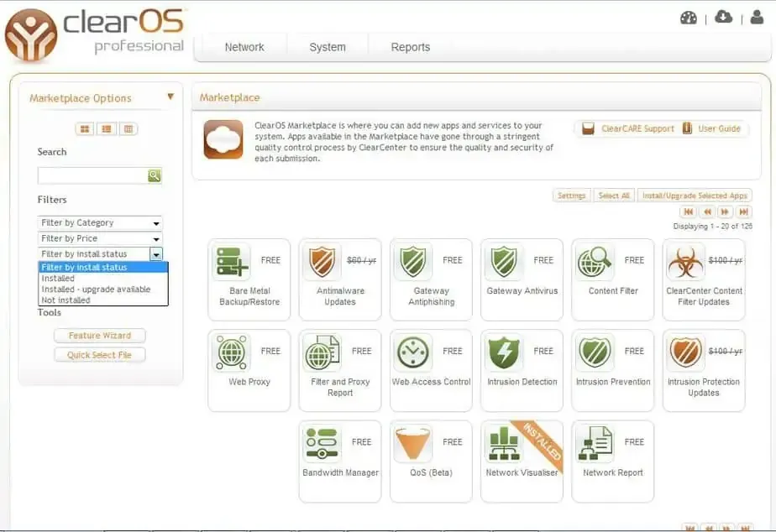776x532 pixels.
Task: Open the Network menu tab
Action: pos(244,48)
